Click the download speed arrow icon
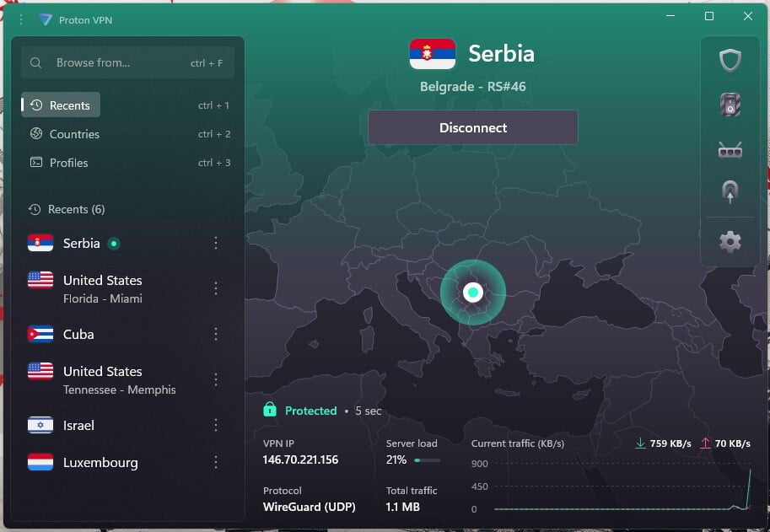770x532 pixels. pyautogui.click(x=640, y=443)
